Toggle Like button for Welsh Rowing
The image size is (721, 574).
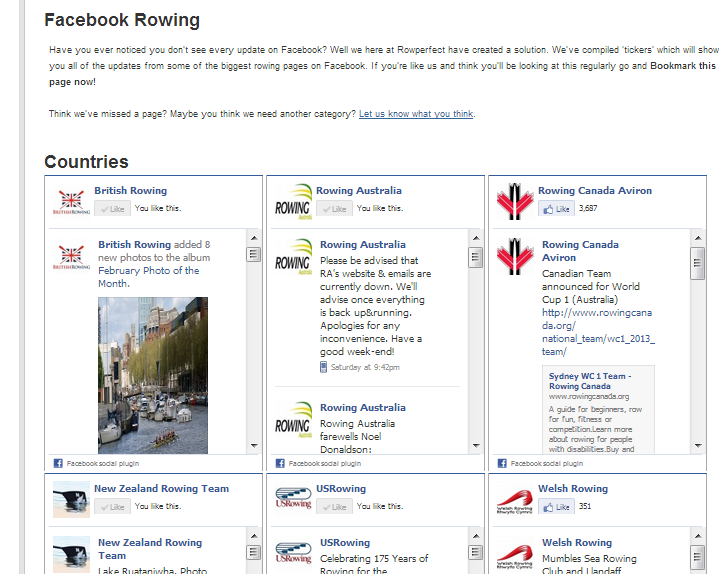pos(555,506)
